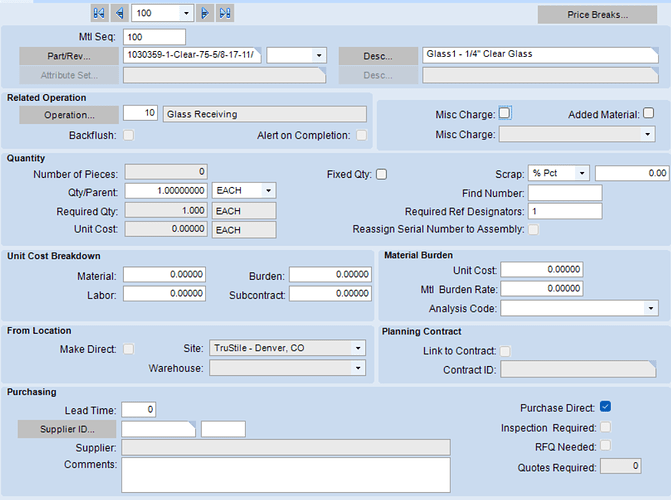The image size is (671, 500).
Task: Check the Added Material checkbox
Action: [648, 114]
